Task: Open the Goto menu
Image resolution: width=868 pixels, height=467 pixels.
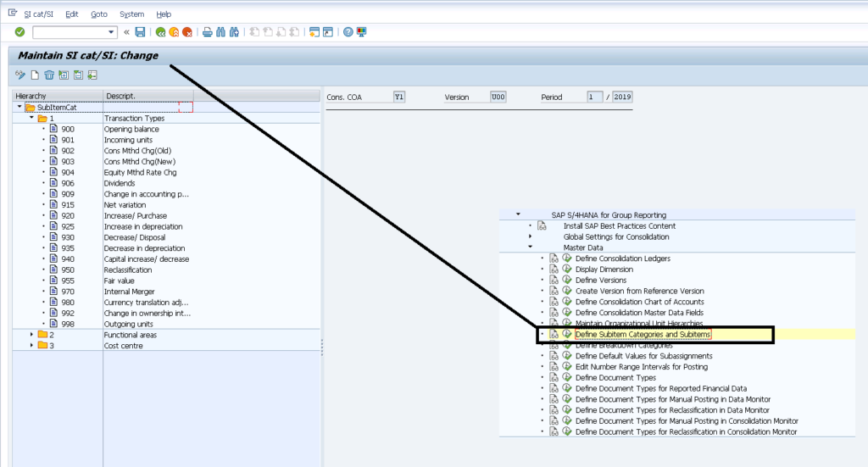Action: coord(99,14)
